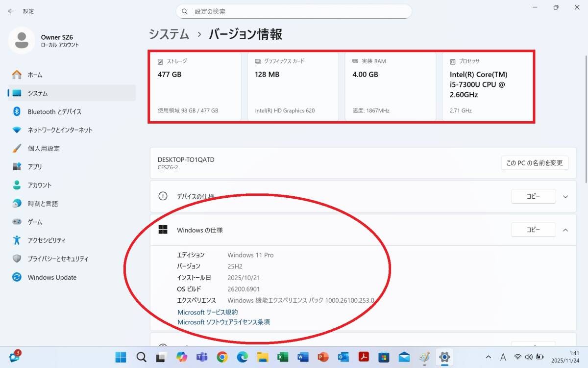The width and height of the screenshot is (588, 368).
Task: Click the ストレージ 477 GB card
Action: (x=196, y=86)
